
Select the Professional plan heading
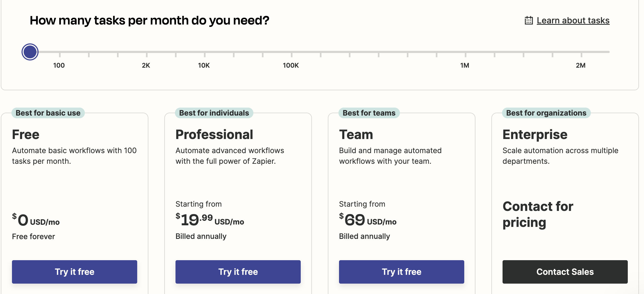coord(214,134)
